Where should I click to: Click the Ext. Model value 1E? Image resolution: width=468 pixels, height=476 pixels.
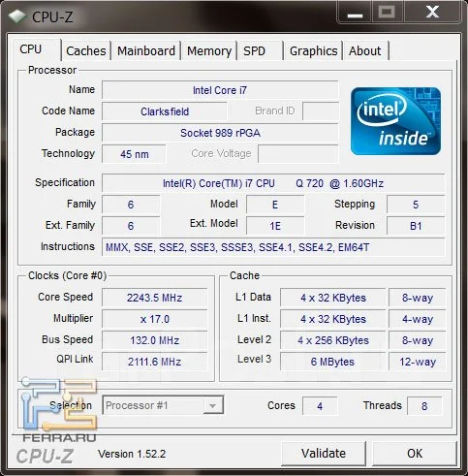point(275,226)
